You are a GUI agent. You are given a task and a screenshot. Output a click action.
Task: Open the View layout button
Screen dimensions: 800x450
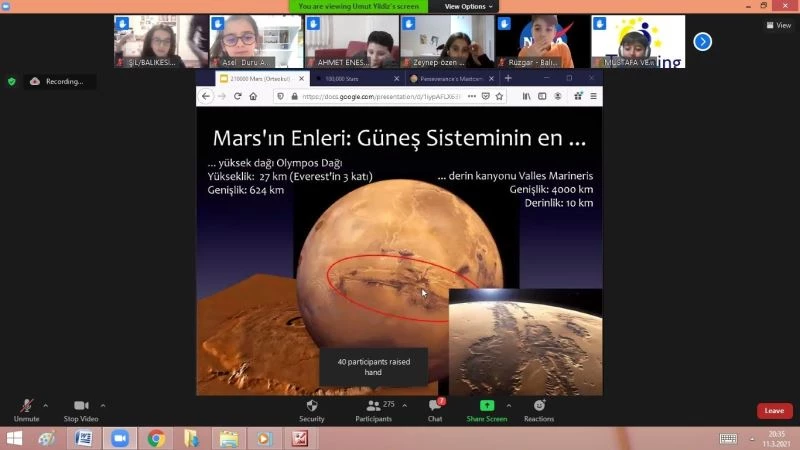[x=778, y=25]
